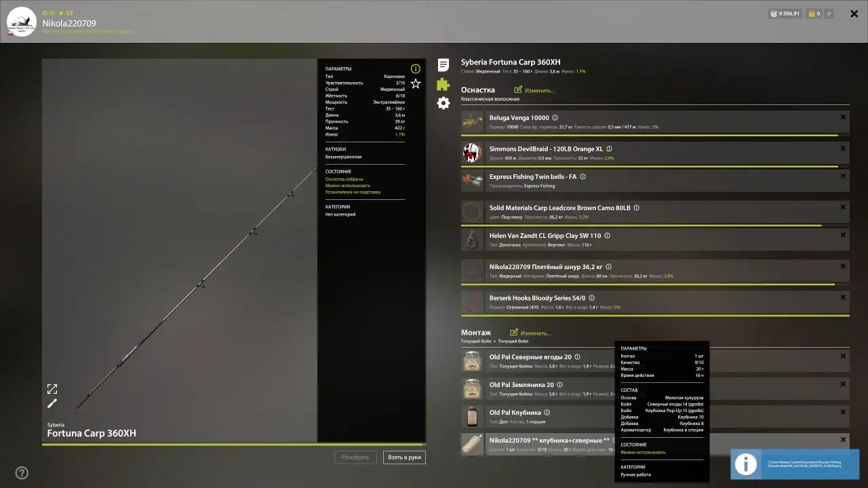Switch to the puzzle-piece rig setup tab
Screen dimensions: 868x488
[x=443, y=84]
